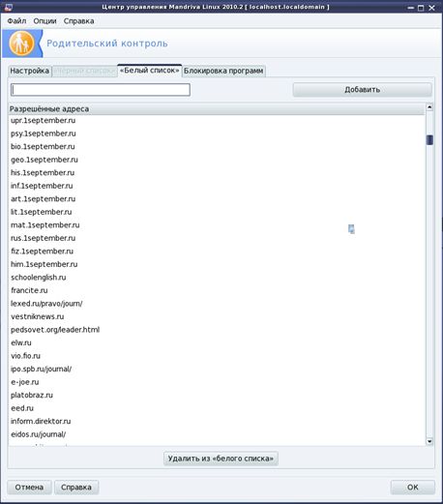Click the scrollbar up arrow

[x=429, y=107]
